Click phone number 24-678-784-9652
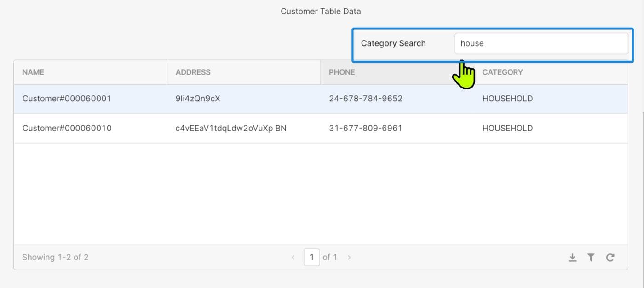This screenshot has height=288, width=644. click(366, 99)
